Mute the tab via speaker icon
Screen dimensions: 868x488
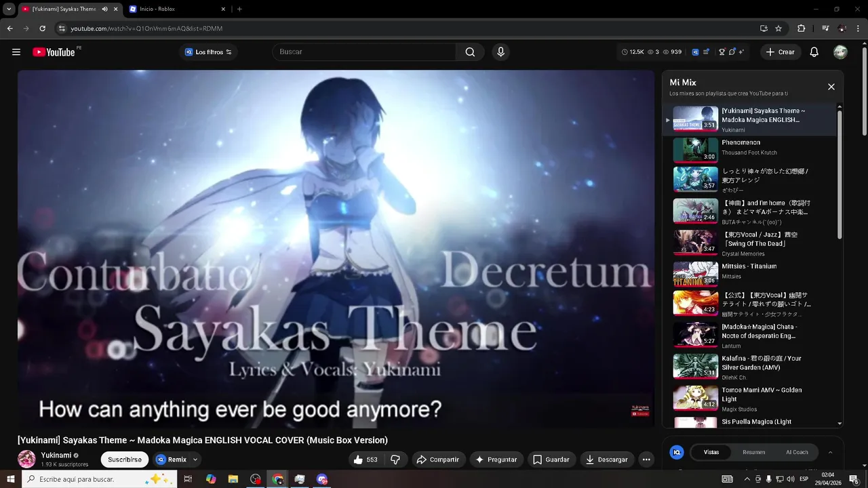pos(104,9)
